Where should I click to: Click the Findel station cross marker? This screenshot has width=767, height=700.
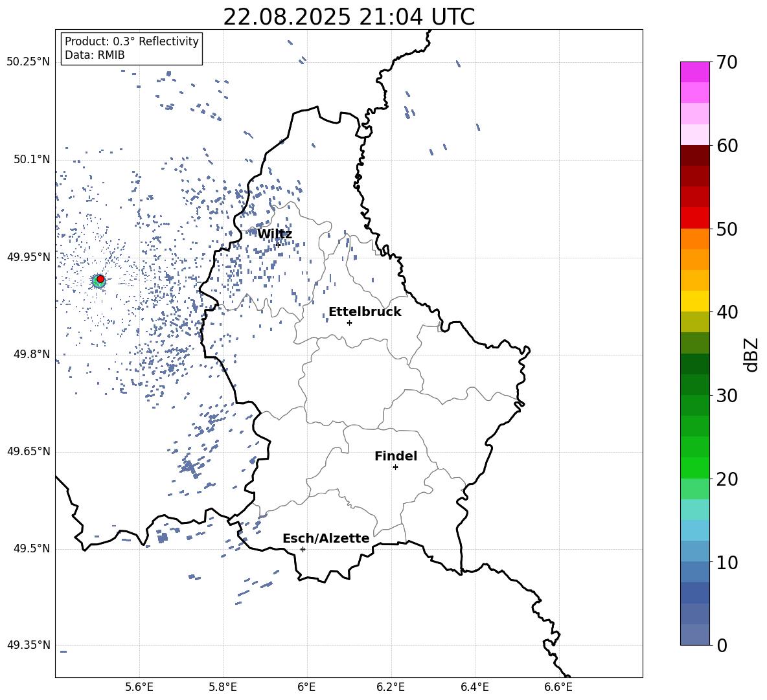[395, 468]
